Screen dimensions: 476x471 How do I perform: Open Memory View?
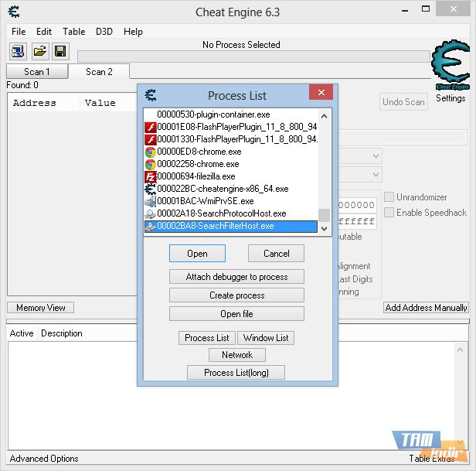(41, 308)
